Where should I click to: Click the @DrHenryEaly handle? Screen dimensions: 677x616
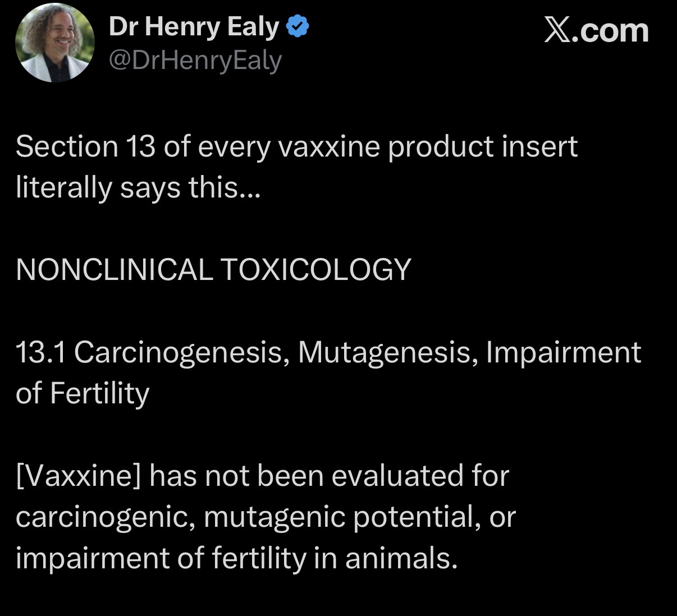pos(195,60)
